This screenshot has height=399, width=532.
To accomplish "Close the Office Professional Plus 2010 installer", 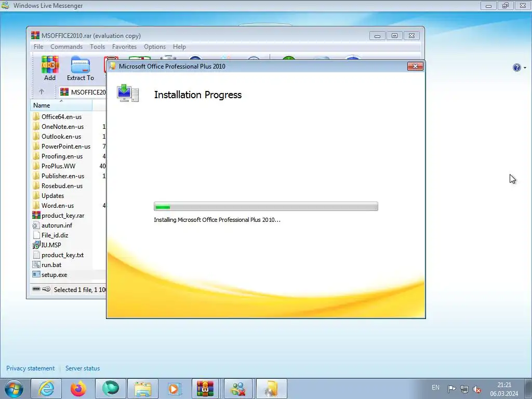I will pos(415,66).
